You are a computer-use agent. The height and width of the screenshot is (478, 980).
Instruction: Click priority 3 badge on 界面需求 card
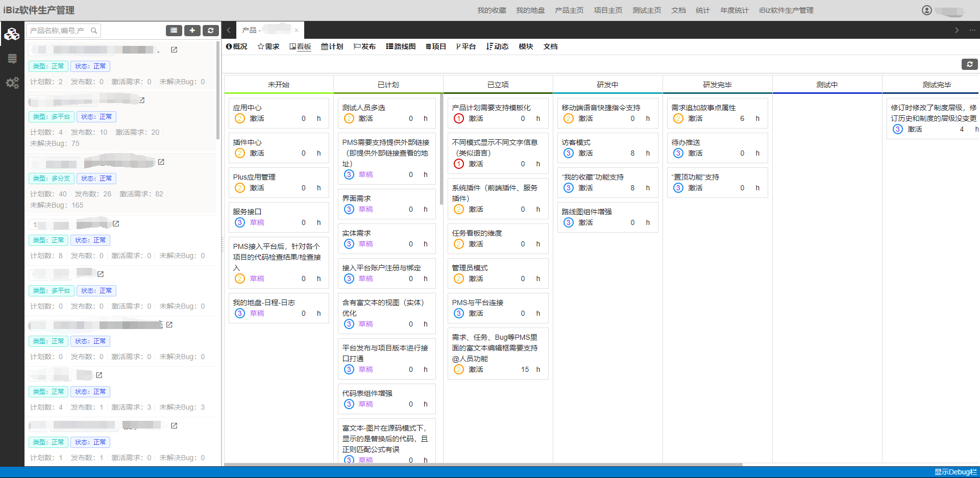click(349, 209)
